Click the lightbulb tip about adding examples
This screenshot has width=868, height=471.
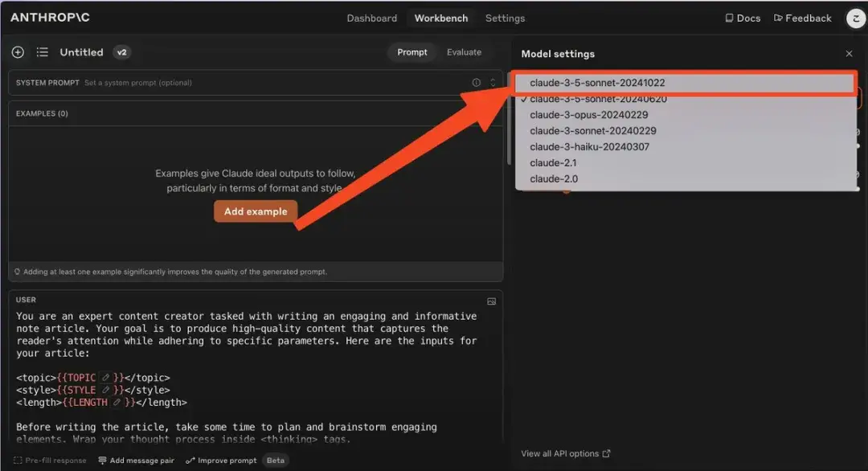[x=170, y=272]
